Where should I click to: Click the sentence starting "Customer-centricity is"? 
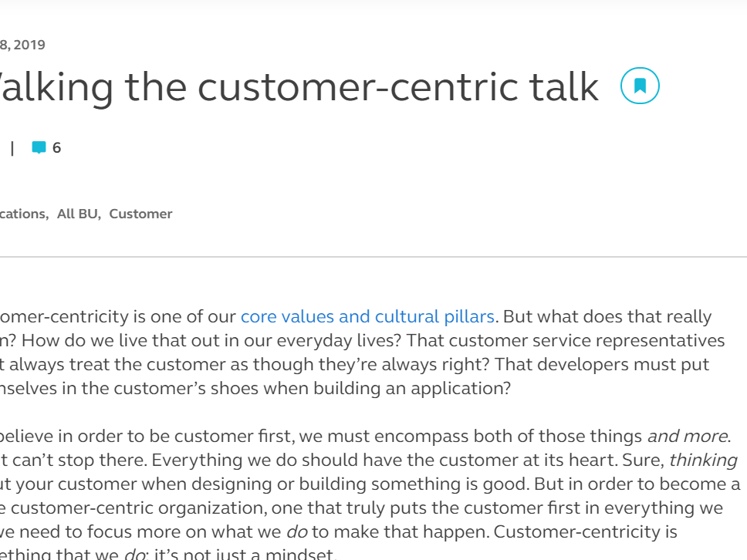coord(586,531)
